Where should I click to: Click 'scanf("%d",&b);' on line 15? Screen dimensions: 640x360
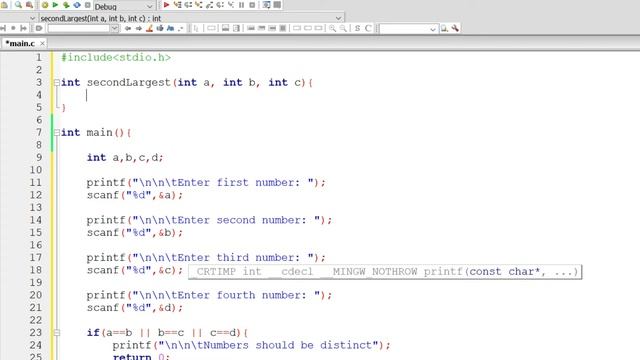click(x=135, y=233)
